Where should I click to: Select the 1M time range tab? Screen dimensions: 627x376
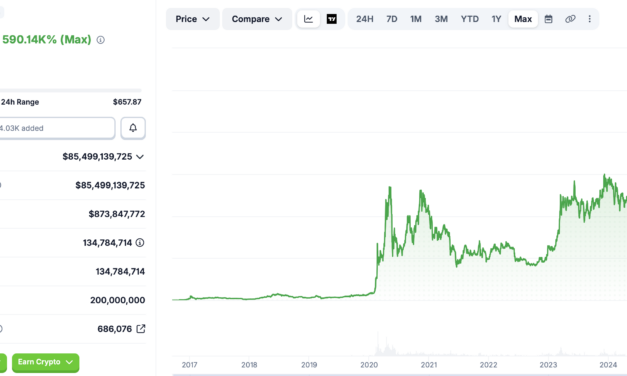coord(416,19)
